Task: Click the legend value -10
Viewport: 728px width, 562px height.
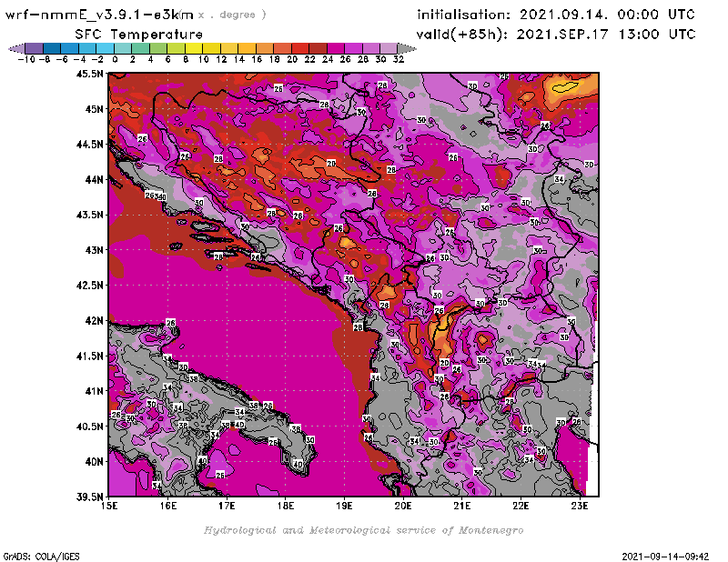Action: point(26,59)
